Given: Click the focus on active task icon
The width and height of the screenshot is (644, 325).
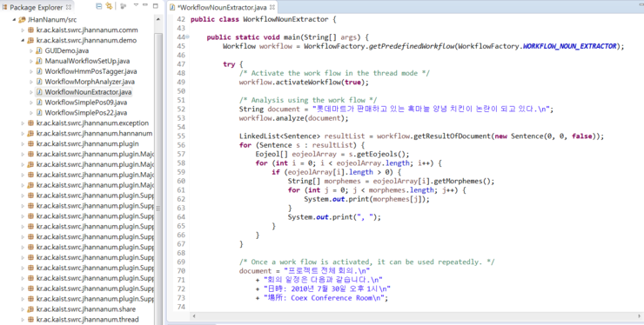Looking at the screenshot, I should [x=124, y=6].
